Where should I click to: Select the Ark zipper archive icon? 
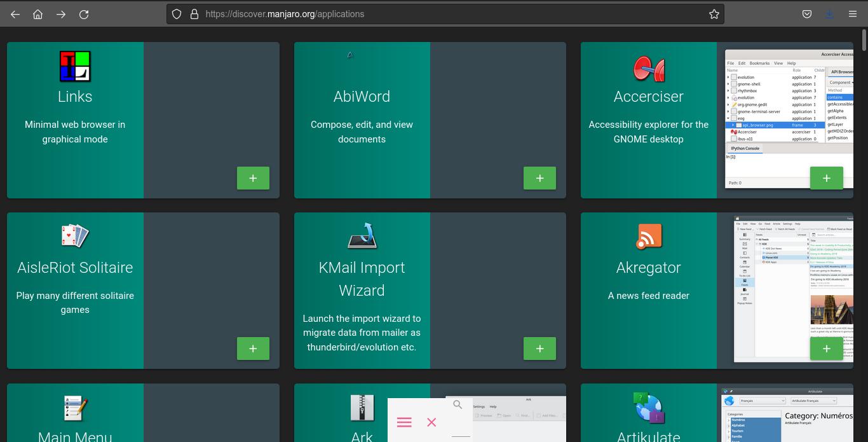(362, 408)
